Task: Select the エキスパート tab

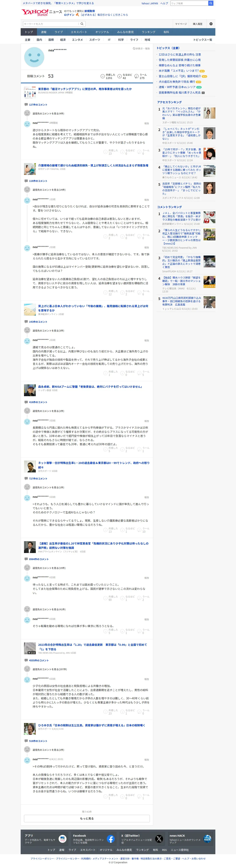Action: (x=79, y=32)
